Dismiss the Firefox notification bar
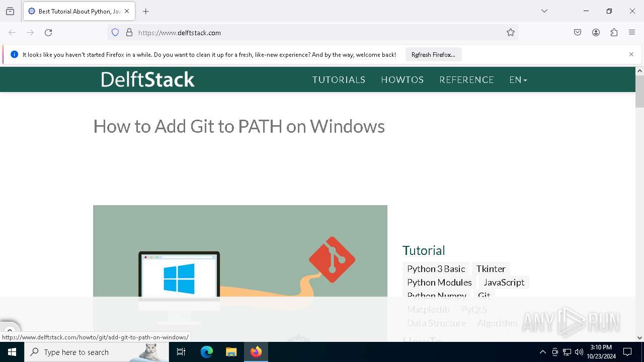Image resolution: width=644 pixels, height=362 pixels. (631, 54)
